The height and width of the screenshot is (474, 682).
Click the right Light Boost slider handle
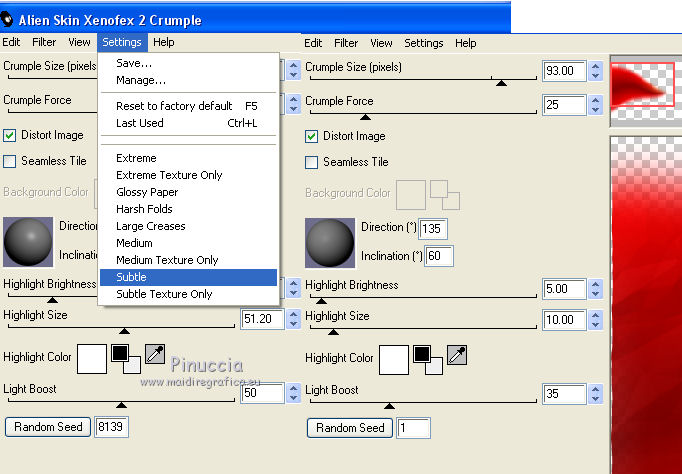389,406
